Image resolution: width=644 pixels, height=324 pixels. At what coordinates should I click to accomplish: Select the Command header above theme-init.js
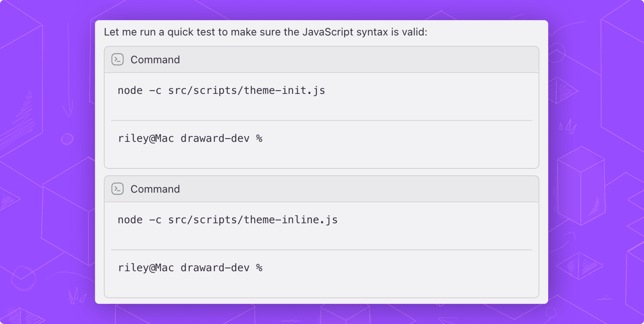(x=321, y=60)
